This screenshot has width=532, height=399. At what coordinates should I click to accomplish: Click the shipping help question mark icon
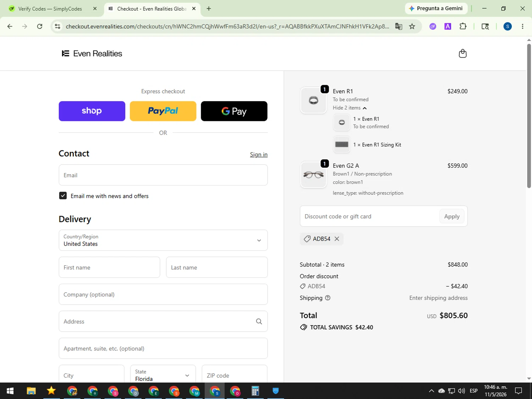328,298
